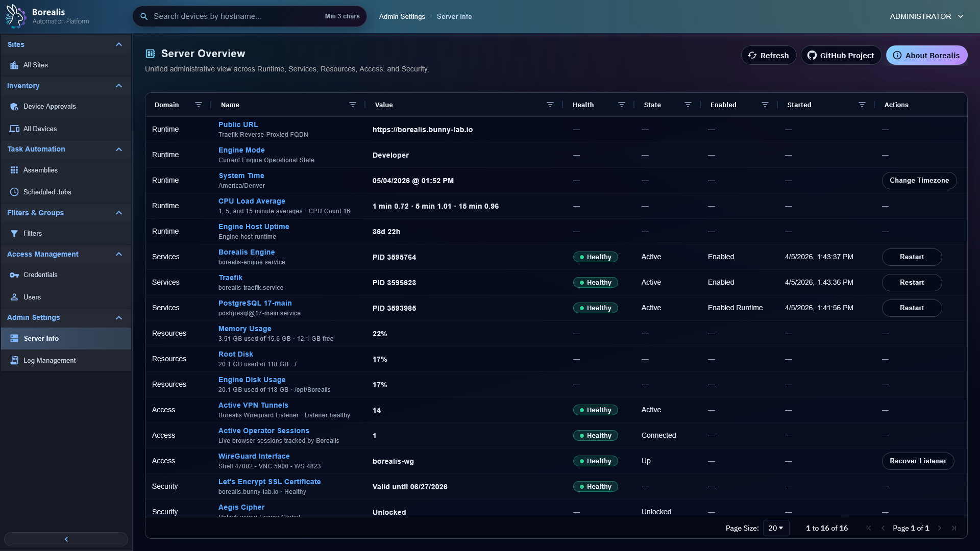The height and width of the screenshot is (551, 980).
Task: Open All Sites in the sidebar
Action: (66, 65)
